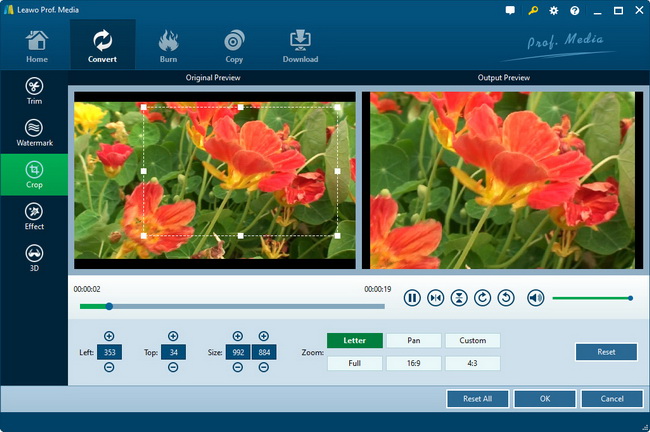The width and height of the screenshot is (650, 432).
Task: Pause the video playback
Action: click(412, 298)
